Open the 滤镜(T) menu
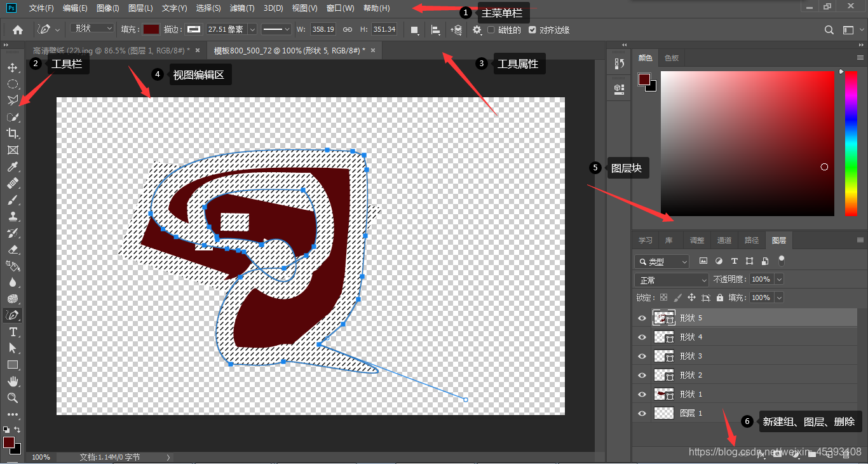This screenshot has height=464, width=868. point(242,8)
